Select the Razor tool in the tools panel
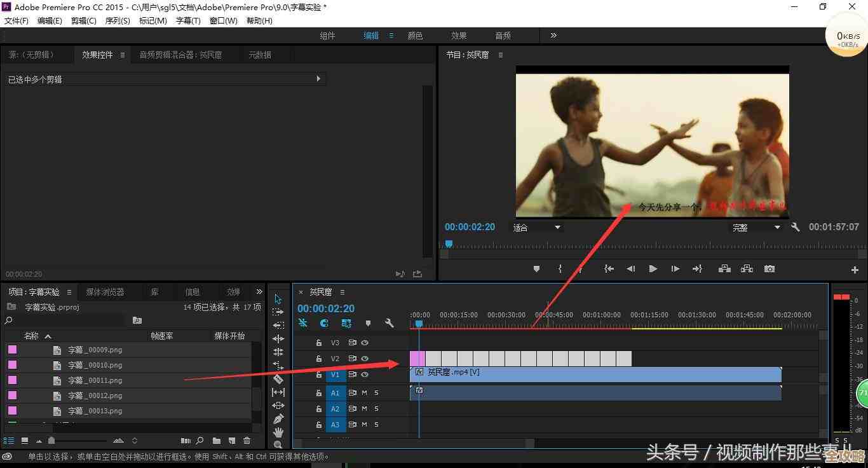The width and height of the screenshot is (868, 468). click(x=278, y=379)
